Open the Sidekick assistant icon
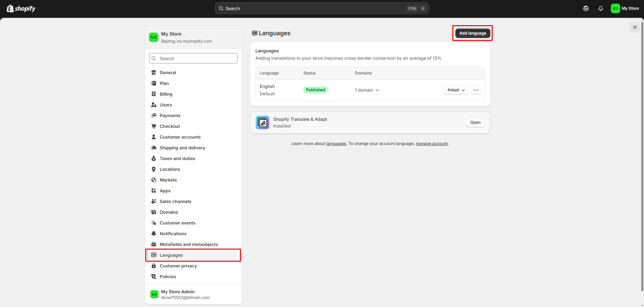 (586, 8)
